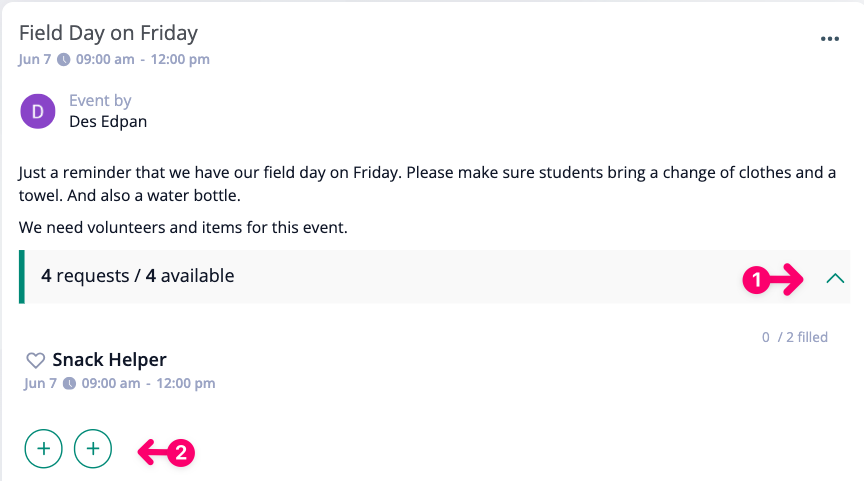Click the volunteers and items sentence
This screenshot has height=481, width=864.
coord(183,228)
